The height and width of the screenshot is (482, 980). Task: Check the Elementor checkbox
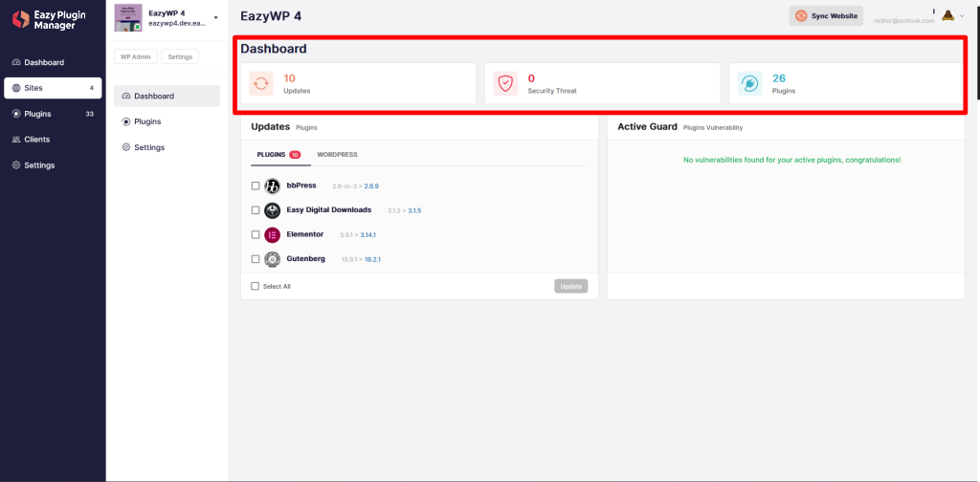point(256,234)
